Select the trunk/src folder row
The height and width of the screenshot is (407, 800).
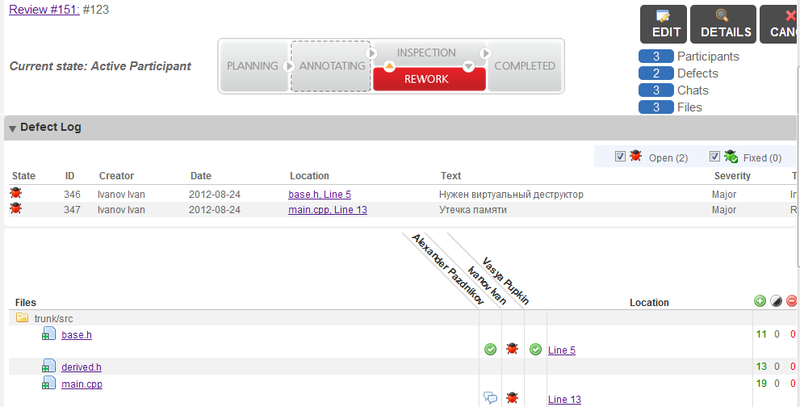click(x=403, y=318)
